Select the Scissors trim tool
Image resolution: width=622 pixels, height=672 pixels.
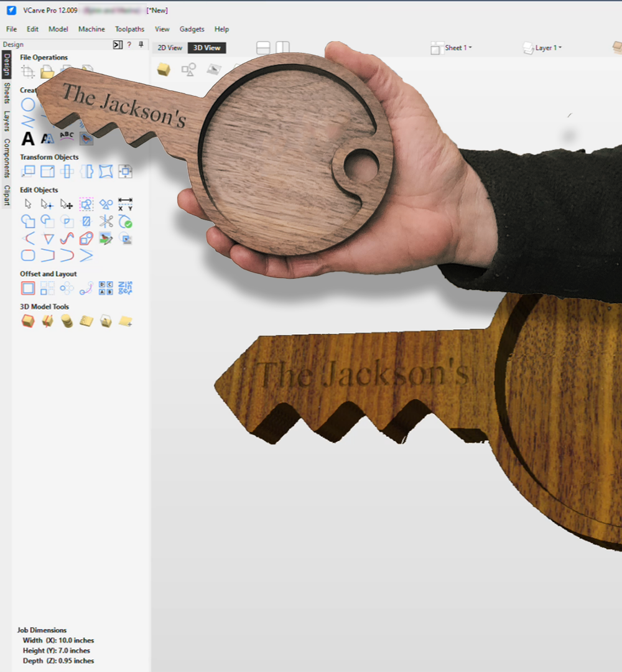coord(106,222)
